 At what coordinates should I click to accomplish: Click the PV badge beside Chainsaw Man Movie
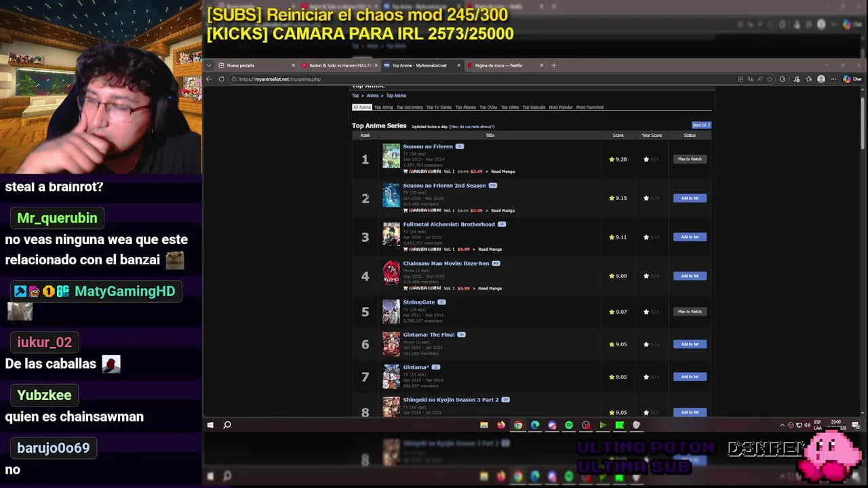click(496, 264)
